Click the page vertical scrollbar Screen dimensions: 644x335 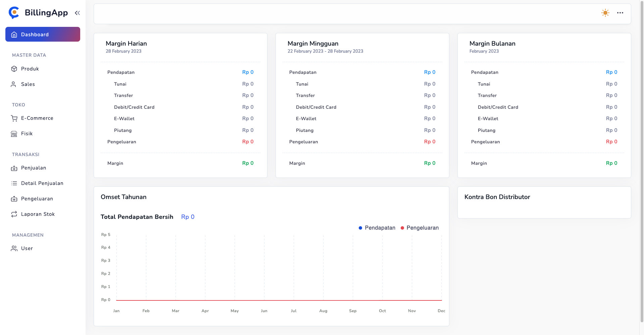(642, 161)
